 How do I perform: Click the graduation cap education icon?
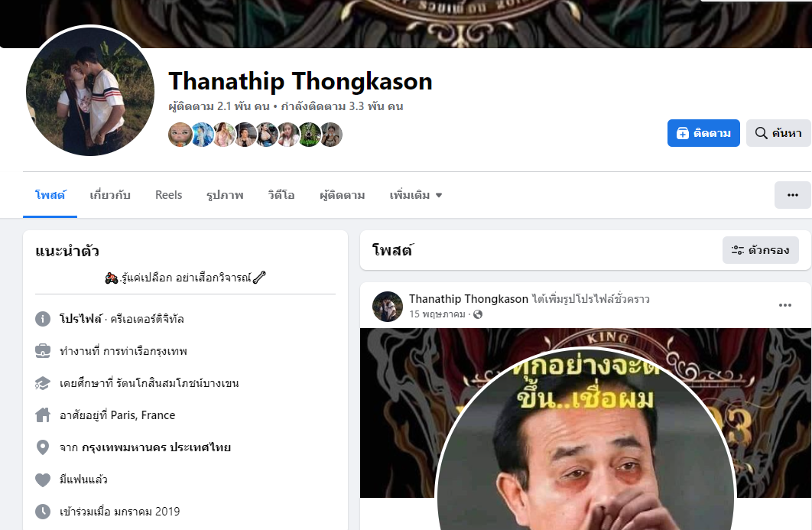[x=43, y=383]
